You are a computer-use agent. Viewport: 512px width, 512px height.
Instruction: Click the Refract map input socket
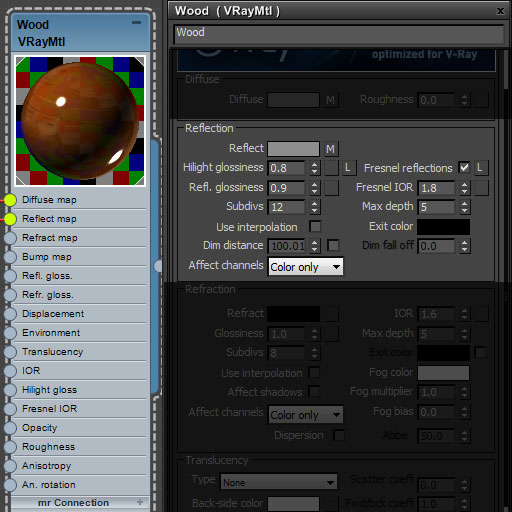click(x=10, y=238)
